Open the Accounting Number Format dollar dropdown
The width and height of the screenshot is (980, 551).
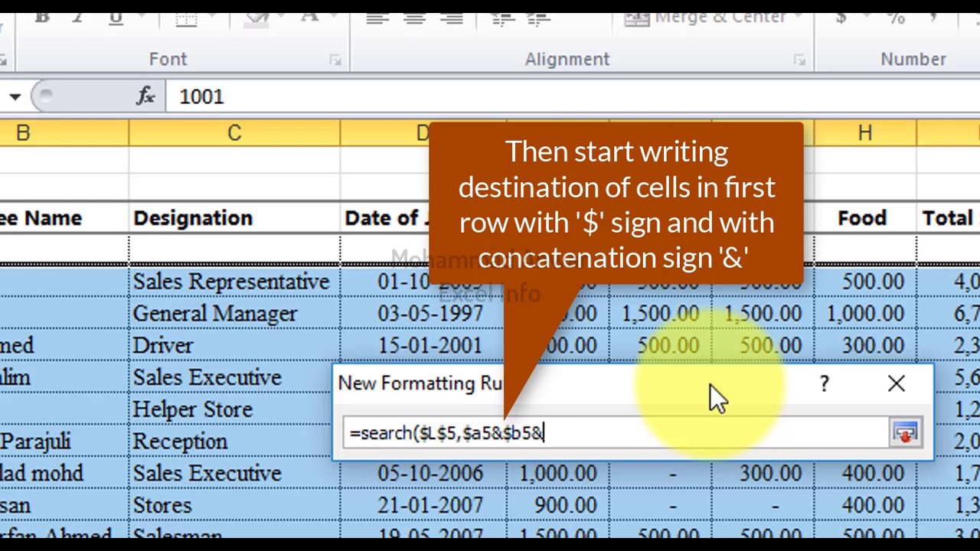(x=841, y=18)
